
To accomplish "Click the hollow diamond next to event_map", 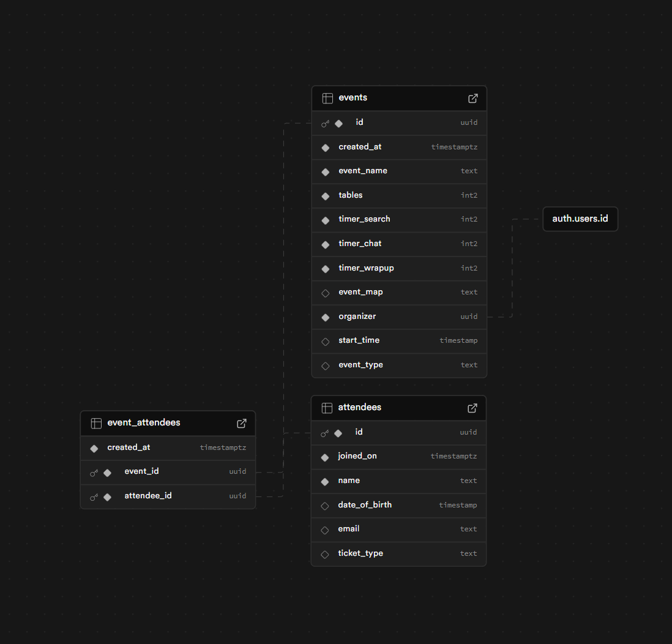I will (325, 293).
